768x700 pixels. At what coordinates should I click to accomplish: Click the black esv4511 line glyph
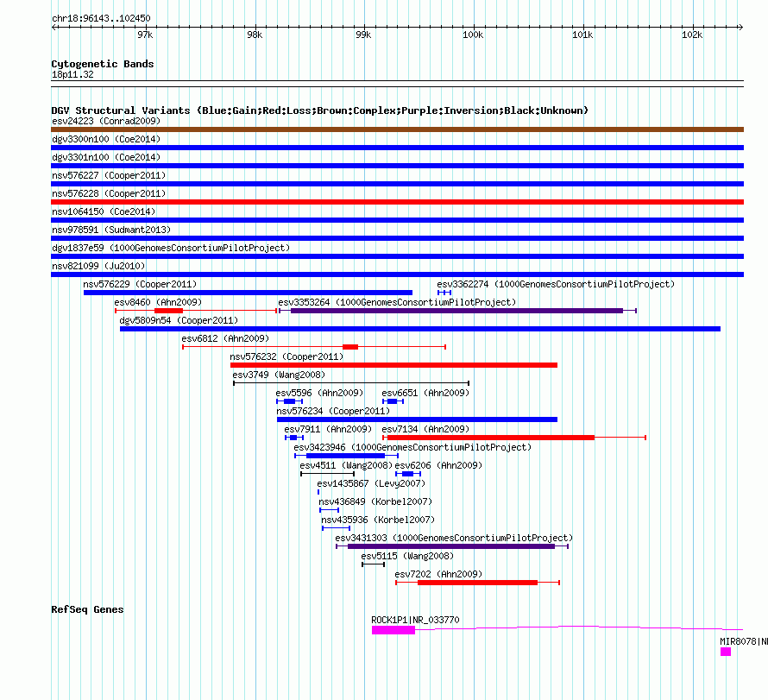point(327,474)
